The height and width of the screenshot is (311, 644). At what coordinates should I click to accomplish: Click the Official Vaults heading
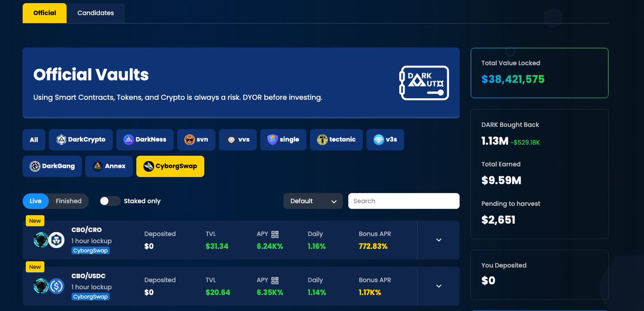[91, 74]
